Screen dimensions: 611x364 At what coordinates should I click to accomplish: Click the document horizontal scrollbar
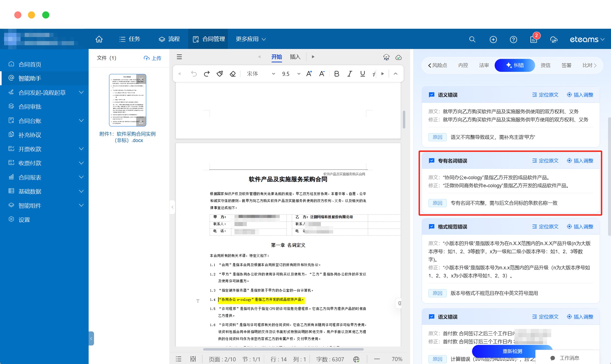coord(283,349)
